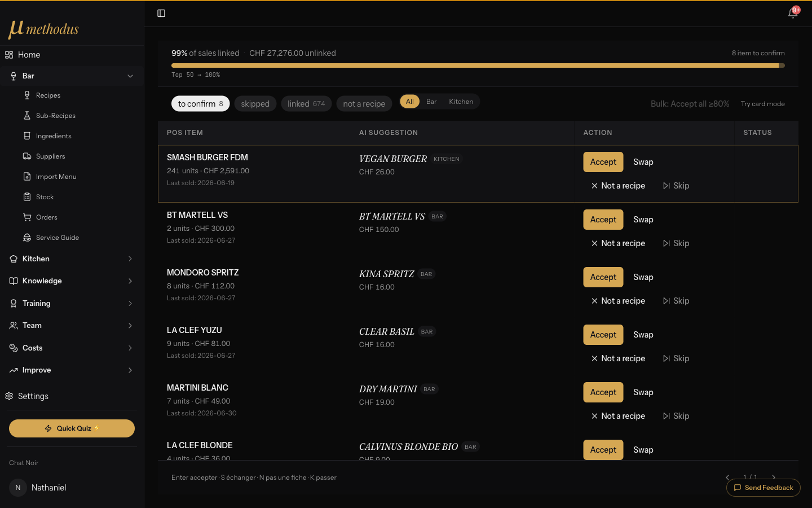This screenshot has height=508, width=812.
Task: Expand the Knowledge section chevron
Action: 130,281
